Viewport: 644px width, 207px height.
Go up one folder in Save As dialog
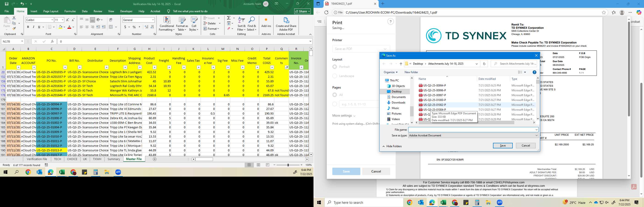click(401, 64)
